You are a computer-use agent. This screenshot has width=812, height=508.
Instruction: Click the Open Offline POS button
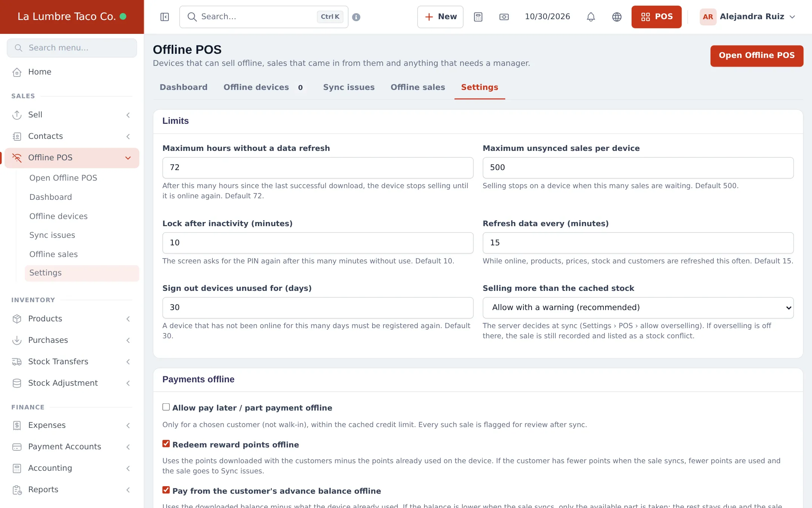pyautogui.click(x=757, y=56)
